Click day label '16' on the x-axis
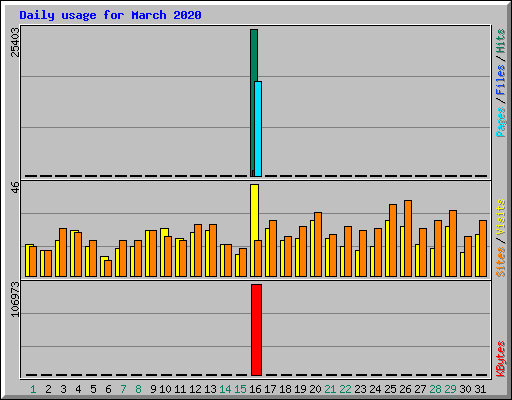The width and height of the screenshot is (512, 400). point(255,389)
